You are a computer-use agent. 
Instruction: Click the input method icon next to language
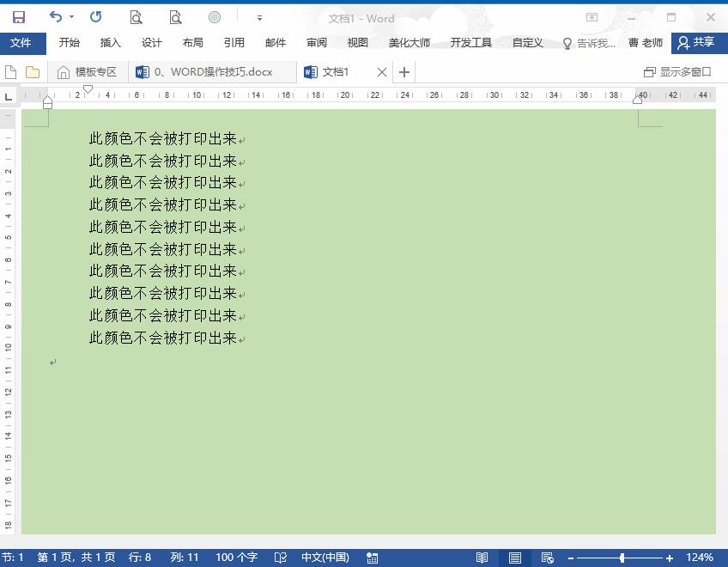(373, 557)
